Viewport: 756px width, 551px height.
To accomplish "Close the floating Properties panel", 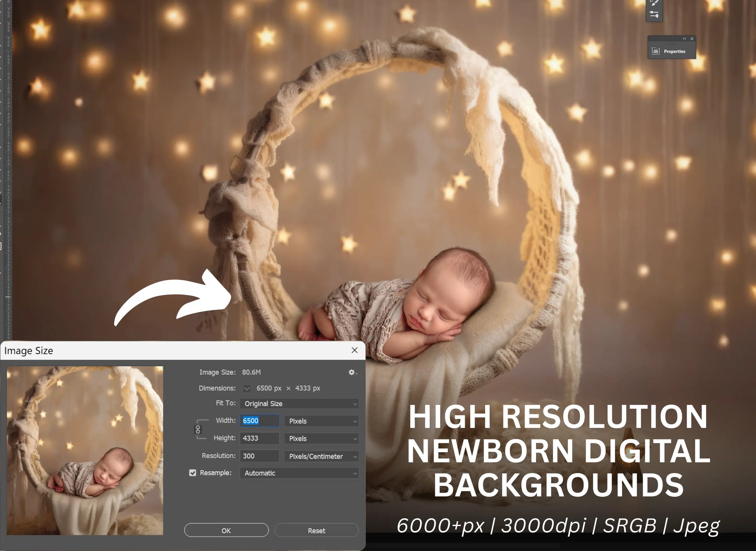I will [692, 39].
